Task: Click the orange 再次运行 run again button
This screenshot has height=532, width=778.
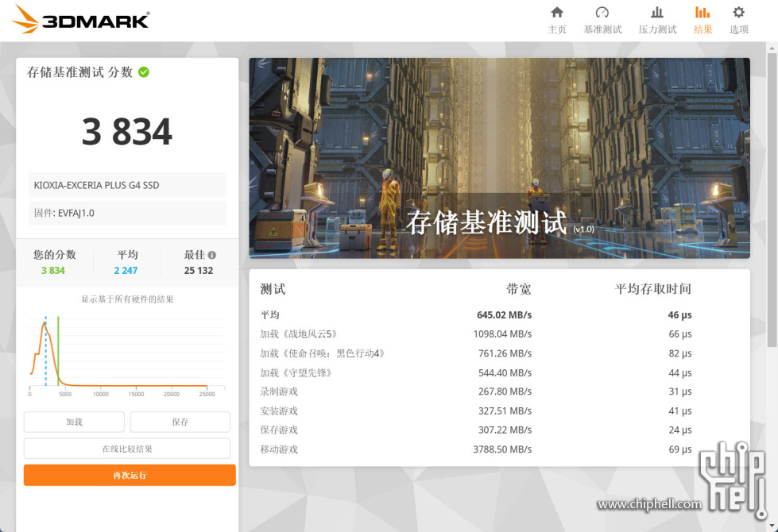Action: coord(130,476)
